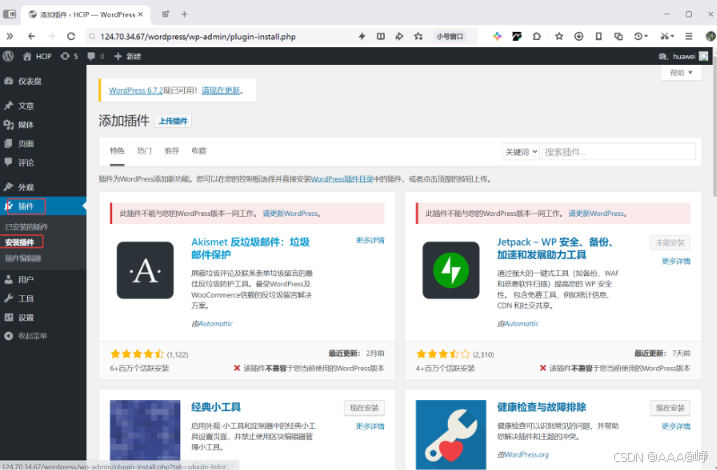717x470 pixels.
Task: Open 插件编辑器 plugin editor submenu
Action: [23, 258]
